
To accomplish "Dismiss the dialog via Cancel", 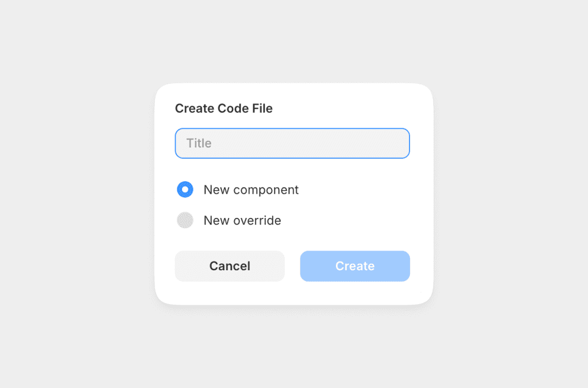I will click(x=229, y=266).
